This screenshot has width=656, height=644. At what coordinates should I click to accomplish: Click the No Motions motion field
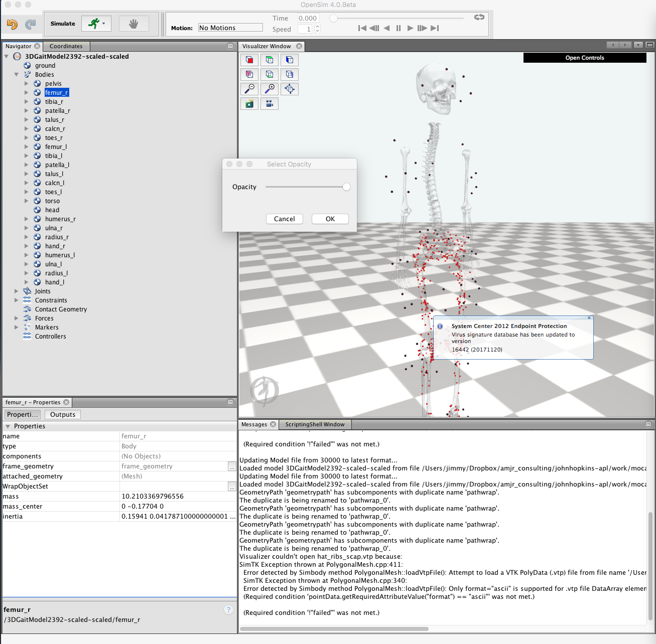click(230, 27)
